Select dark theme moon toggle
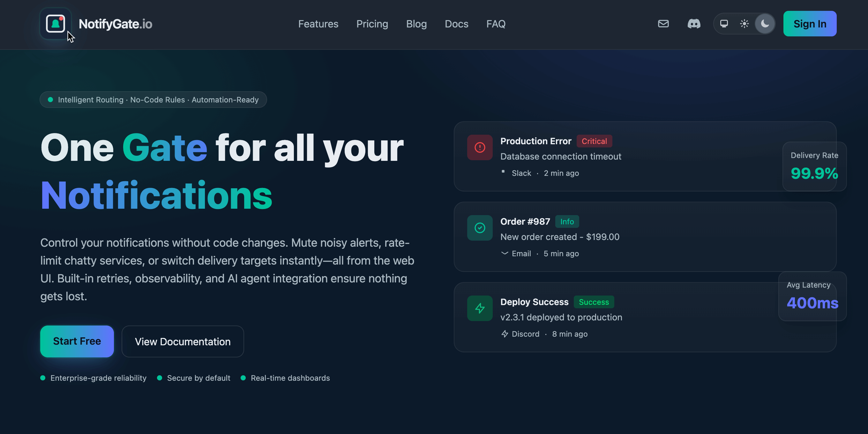Image resolution: width=868 pixels, height=434 pixels. pos(765,24)
